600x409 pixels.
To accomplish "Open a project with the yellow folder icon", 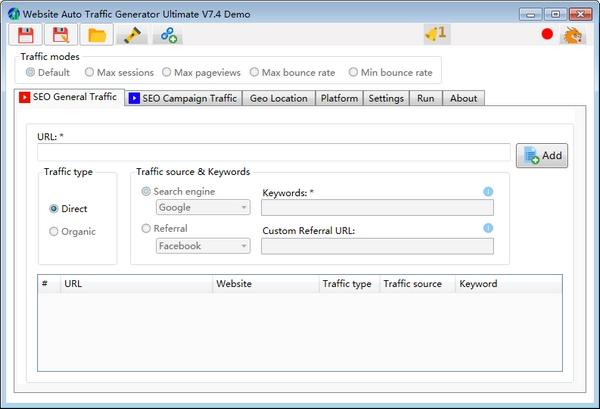I will tap(96, 35).
